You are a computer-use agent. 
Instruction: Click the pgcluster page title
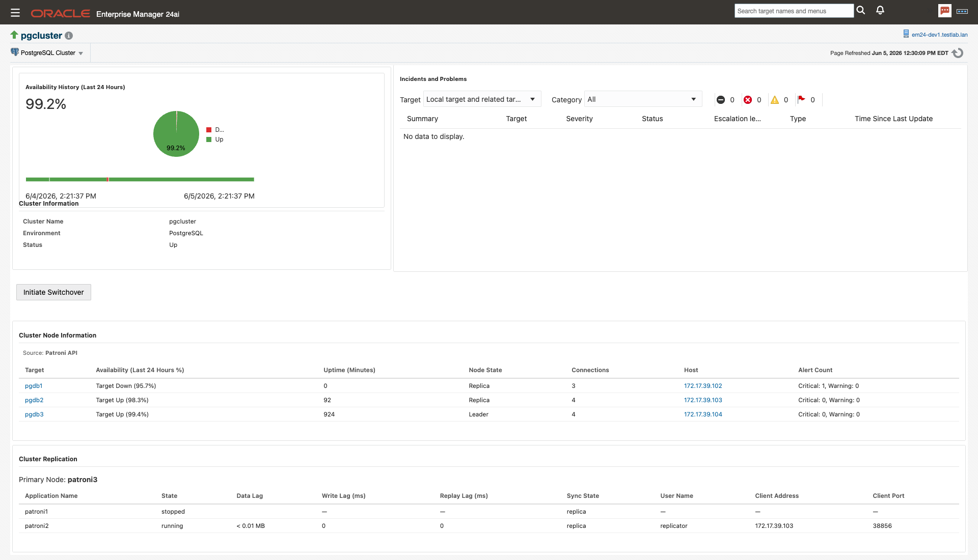click(41, 36)
